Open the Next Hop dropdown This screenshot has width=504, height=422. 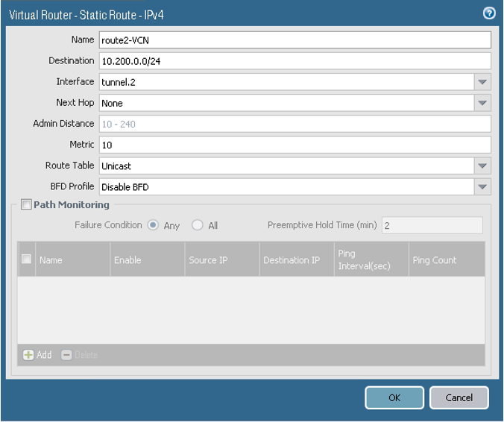(482, 103)
